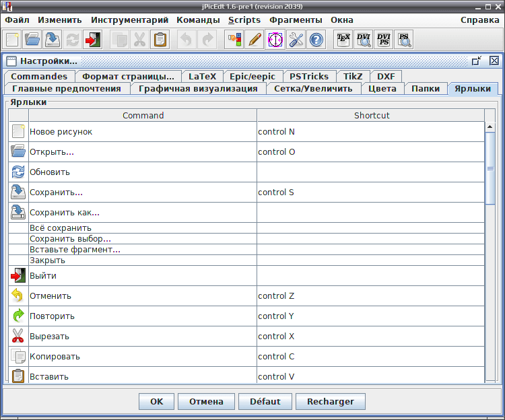Viewport: 505px width, 420px height.
Task: Select the 'control S' shortcut cell
Action: point(371,192)
